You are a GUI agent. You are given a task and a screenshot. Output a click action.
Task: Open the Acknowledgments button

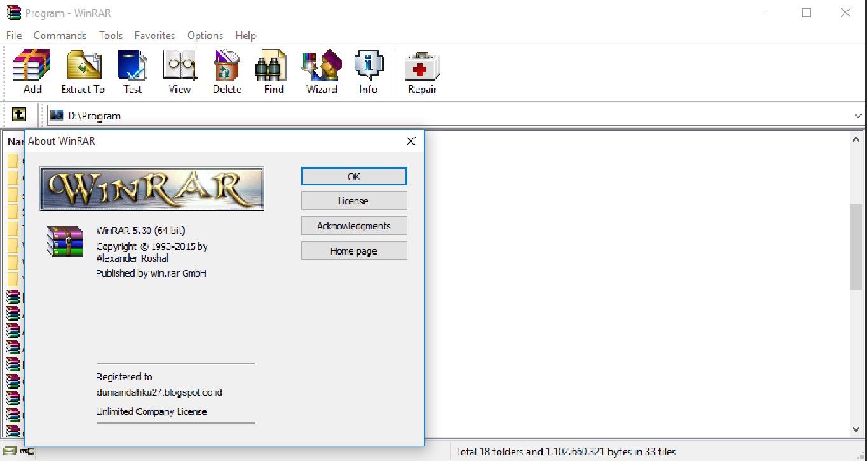pos(354,225)
